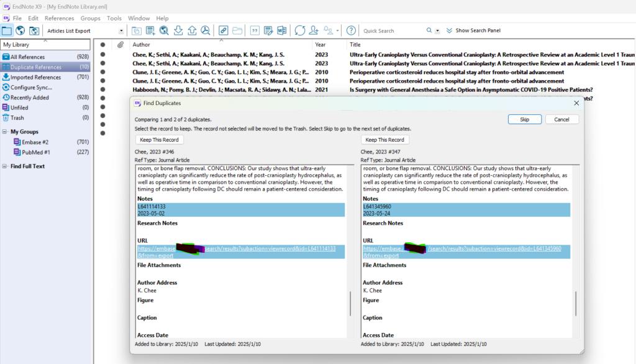
Task: Click the Find Full Text toolbar icon
Action: pyautogui.click(x=205, y=30)
